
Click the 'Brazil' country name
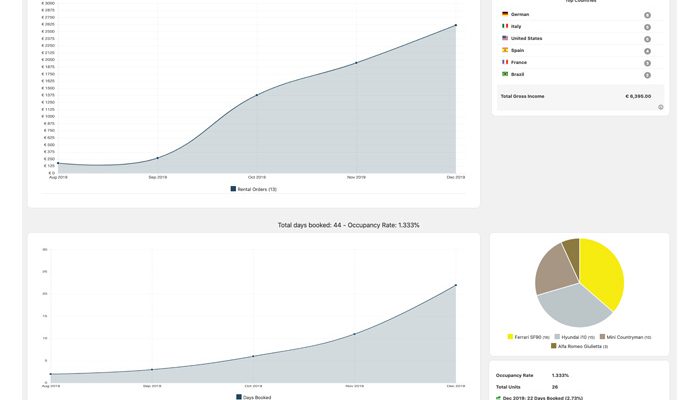point(517,74)
